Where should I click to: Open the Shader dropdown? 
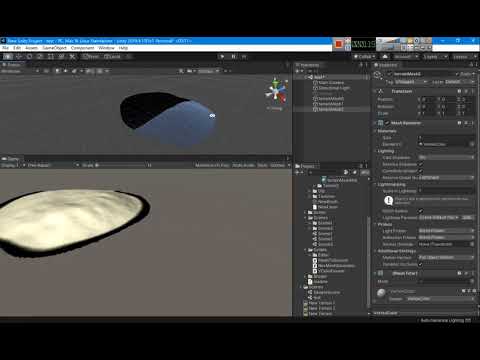click(x=440, y=299)
